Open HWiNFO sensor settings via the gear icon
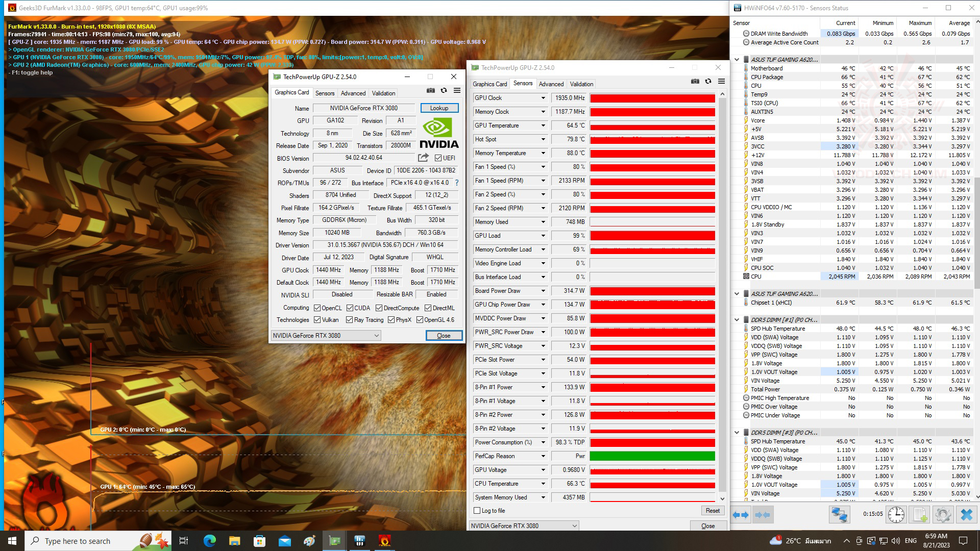Image resolution: width=980 pixels, height=551 pixels. point(943,515)
